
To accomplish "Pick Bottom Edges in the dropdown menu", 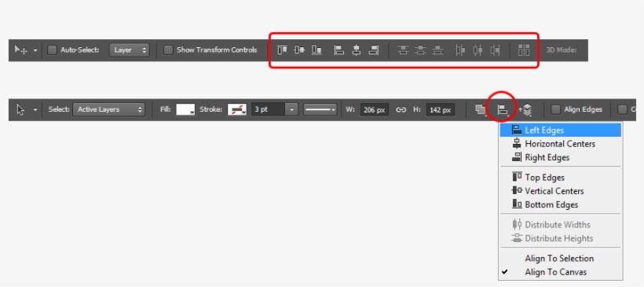I will 560,204.
